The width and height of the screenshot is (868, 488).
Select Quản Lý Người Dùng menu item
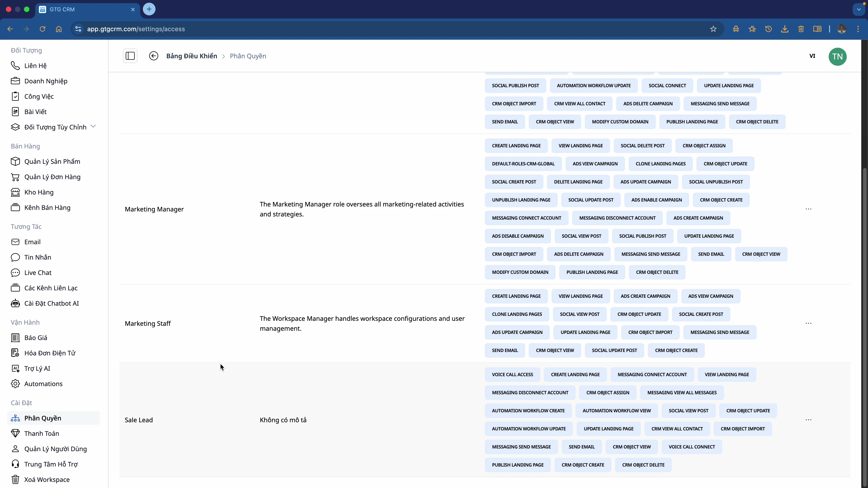tap(55, 449)
